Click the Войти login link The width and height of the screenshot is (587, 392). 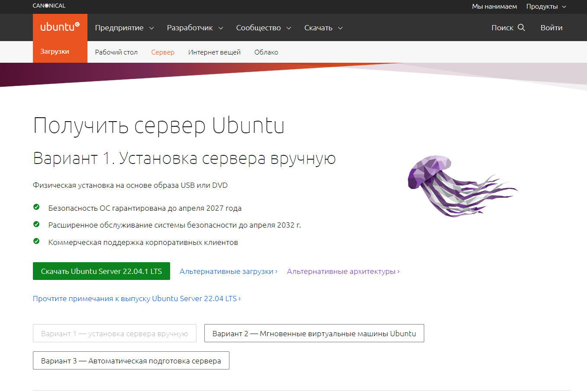click(552, 28)
